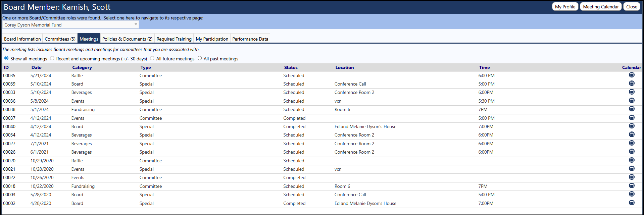The height and width of the screenshot is (215, 644).
Task: Open calendar icon for meeting 00036
Action: pos(632,100)
